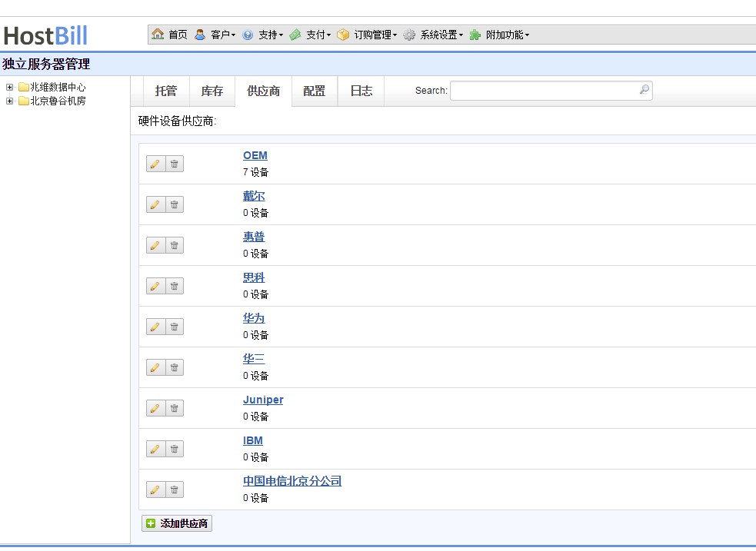
Task: Switch to the 库存 tab
Action: pos(212,91)
